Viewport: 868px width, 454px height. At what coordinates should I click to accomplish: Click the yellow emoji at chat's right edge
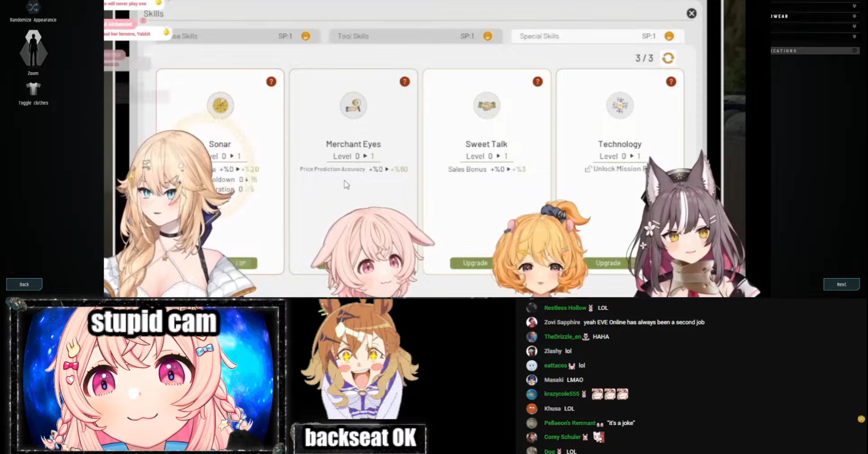861,419
